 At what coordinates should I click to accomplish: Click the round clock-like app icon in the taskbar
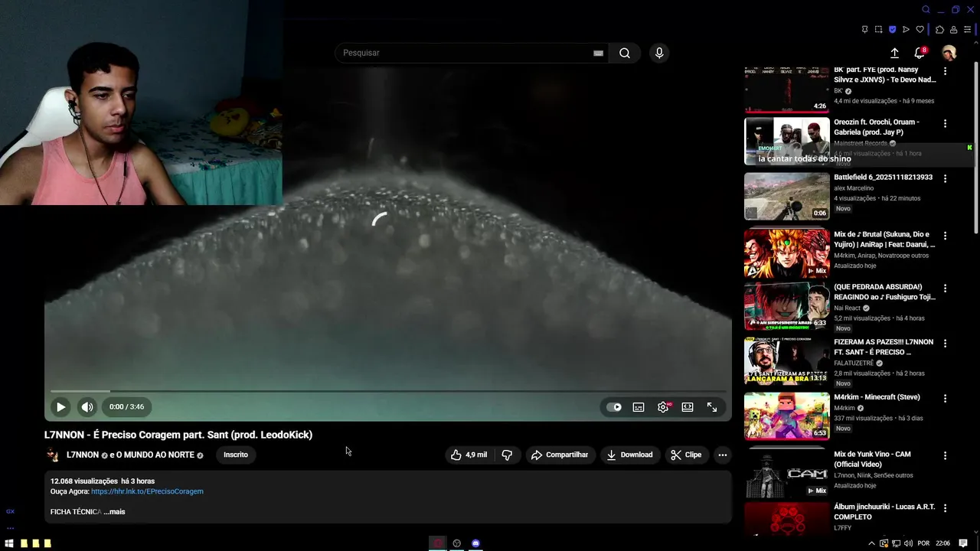457,543
